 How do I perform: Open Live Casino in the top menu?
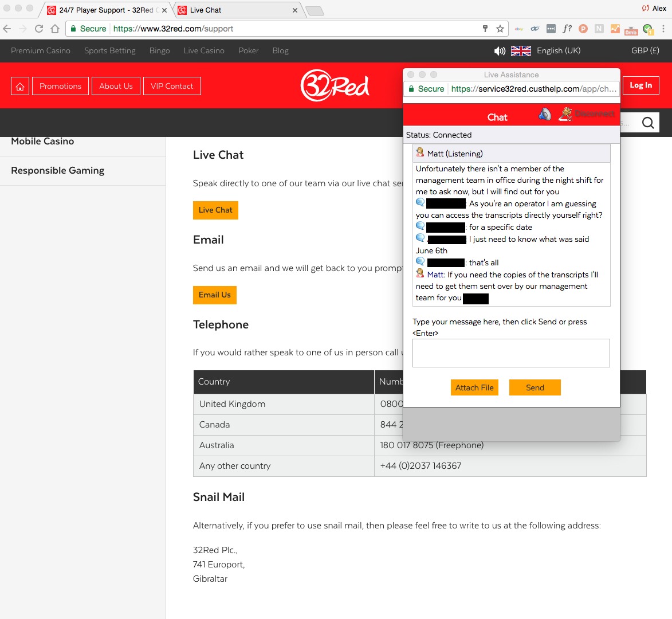(204, 50)
